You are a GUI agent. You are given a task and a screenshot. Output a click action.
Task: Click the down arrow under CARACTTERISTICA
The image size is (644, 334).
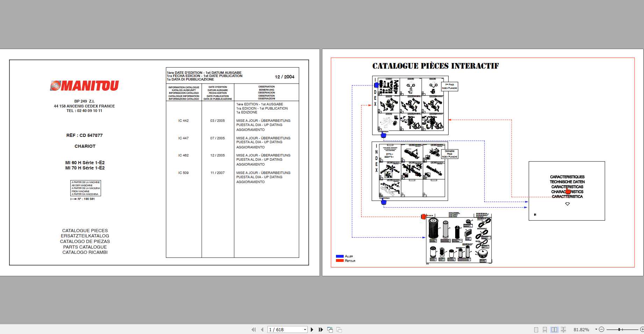567,204
